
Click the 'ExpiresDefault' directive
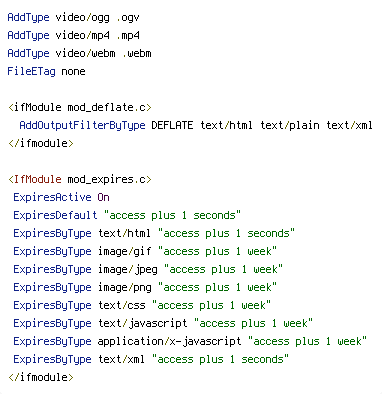point(55,215)
